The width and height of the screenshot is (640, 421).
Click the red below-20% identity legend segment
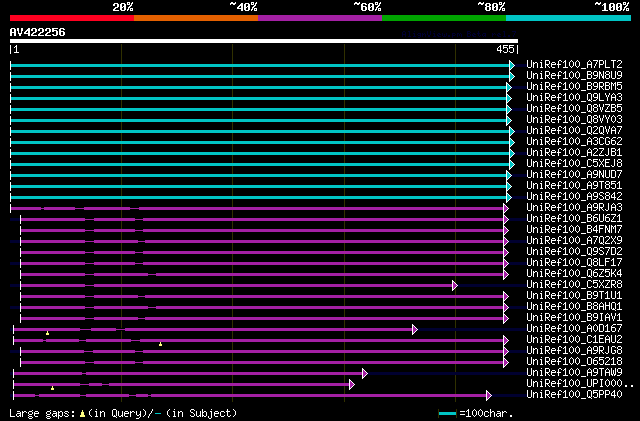(x=72, y=18)
